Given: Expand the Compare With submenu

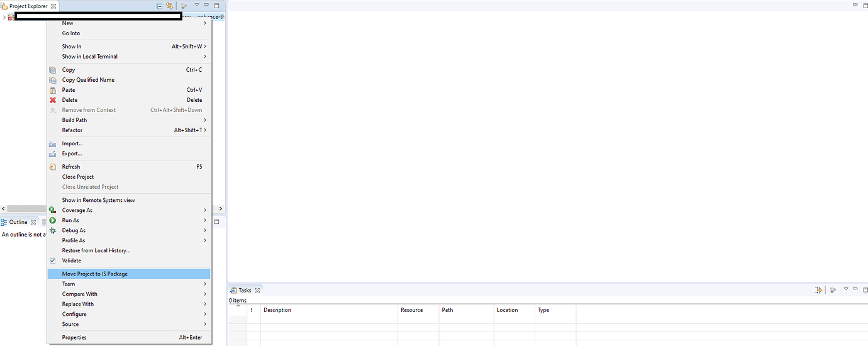Looking at the screenshot, I should coord(129,294).
